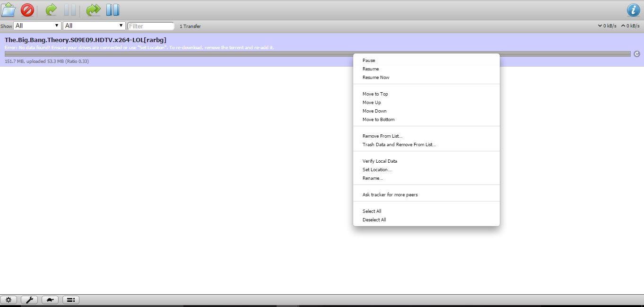This screenshot has height=307, width=644.
Task: Click inside the Filter text field
Action: pos(150,26)
